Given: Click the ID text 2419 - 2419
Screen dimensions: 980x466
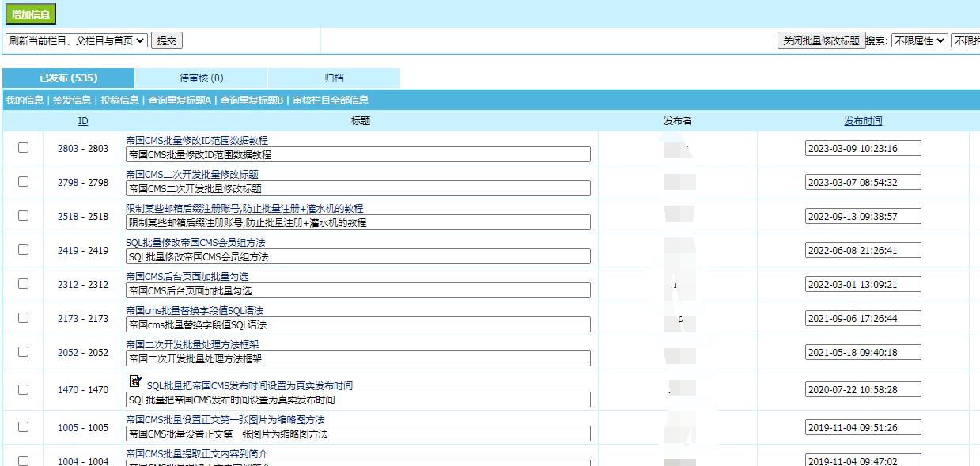Looking at the screenshot, I should [83, 251].
